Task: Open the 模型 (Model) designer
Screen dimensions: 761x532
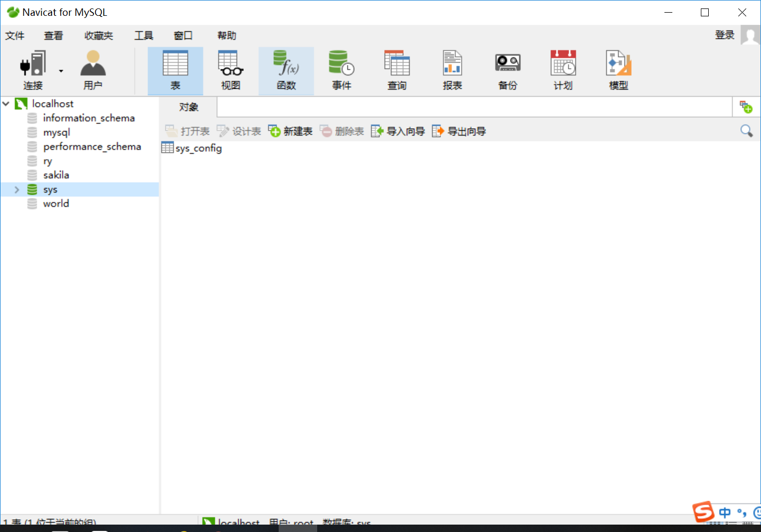Action: pos(618,70)
